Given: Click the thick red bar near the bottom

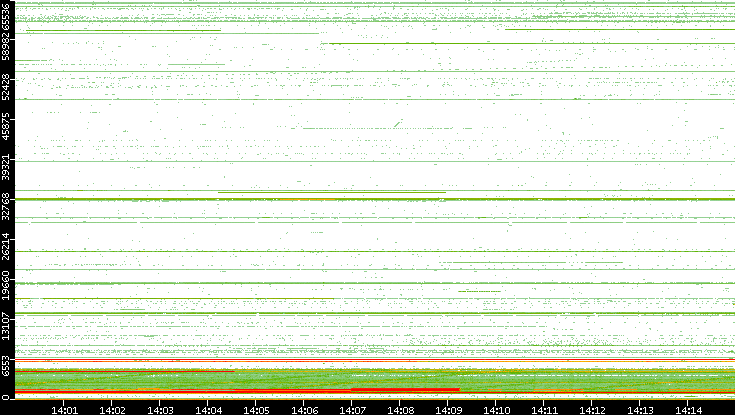Looking at the screenshot, I should click(x=405, y=389).
